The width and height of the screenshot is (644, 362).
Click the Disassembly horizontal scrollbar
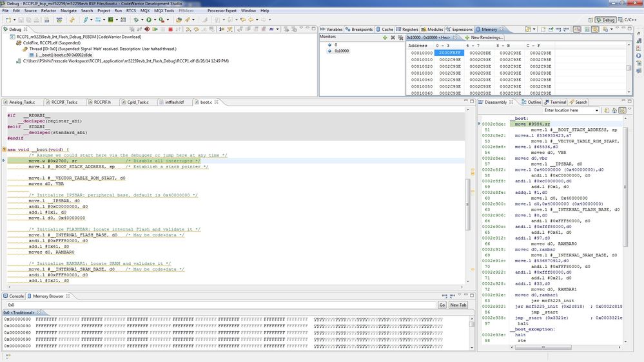(543, 347)
